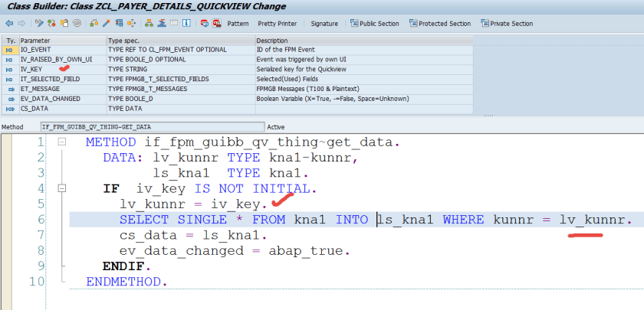This screenshot has width=644, height=310.
Task: Click the importing icon of IO_EVENT
Action: tap(10, 50)
